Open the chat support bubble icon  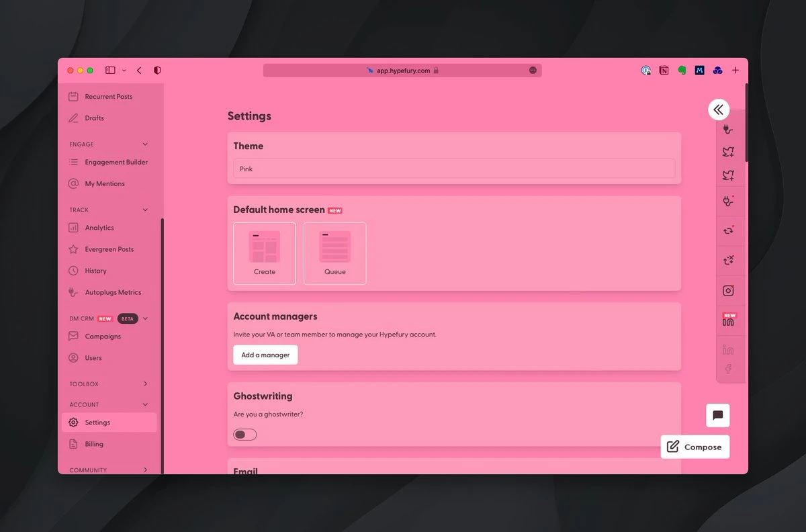pyautogui.click(x=717, y=415)
